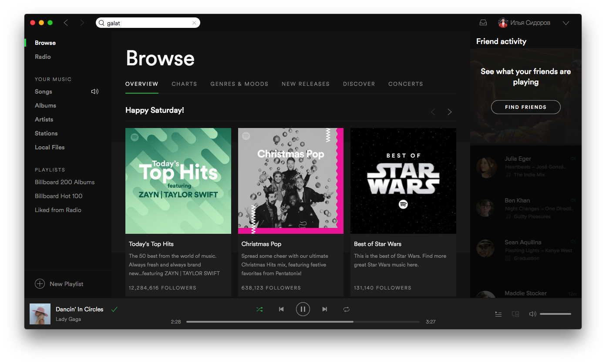Click the Today's Top Hits title link
This screenshot has height=364, width=606.
point(151,244)
